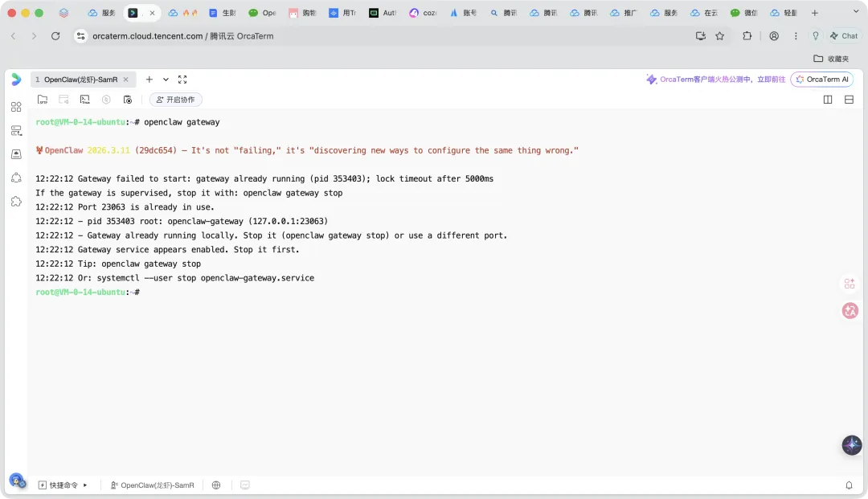Click the OrcaTerm logo at top left

pos(16,80)
